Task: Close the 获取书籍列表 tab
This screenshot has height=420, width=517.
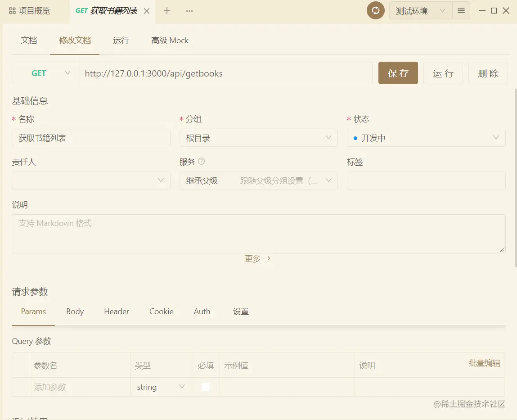Action: pos(147,11)
